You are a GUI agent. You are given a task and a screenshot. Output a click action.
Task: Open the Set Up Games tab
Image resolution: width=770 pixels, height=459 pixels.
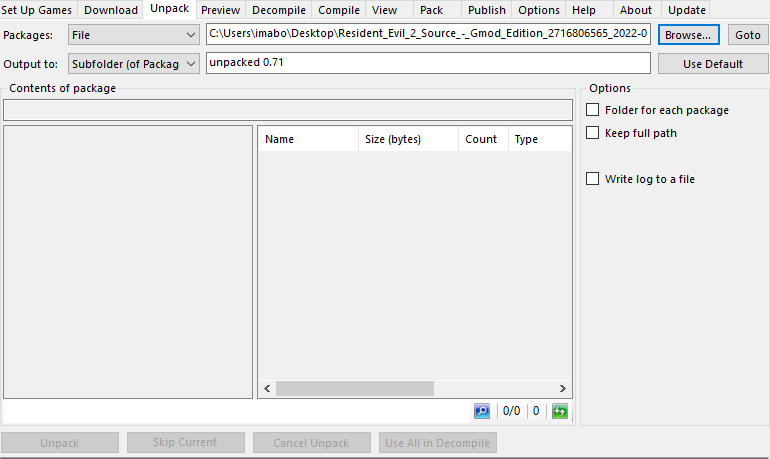pyautogui.click(x=37, y=10)
